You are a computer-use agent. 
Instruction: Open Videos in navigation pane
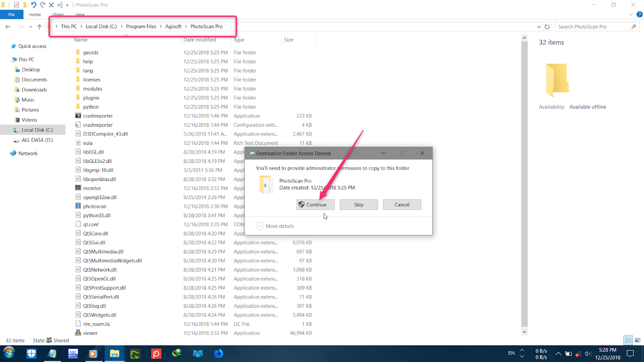click(x=29, y=120)
